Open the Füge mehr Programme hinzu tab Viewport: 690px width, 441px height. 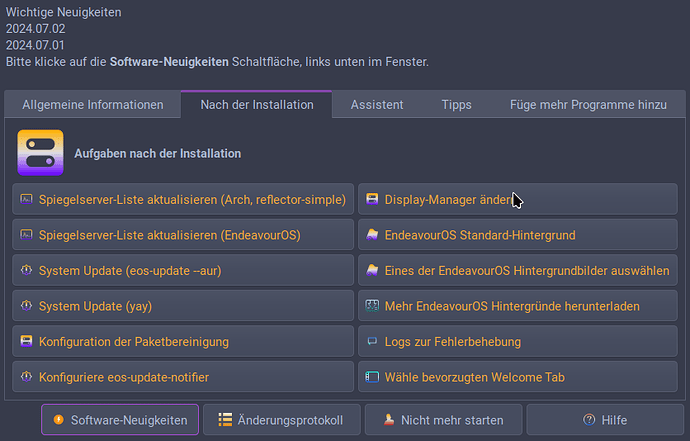point(588,105)
